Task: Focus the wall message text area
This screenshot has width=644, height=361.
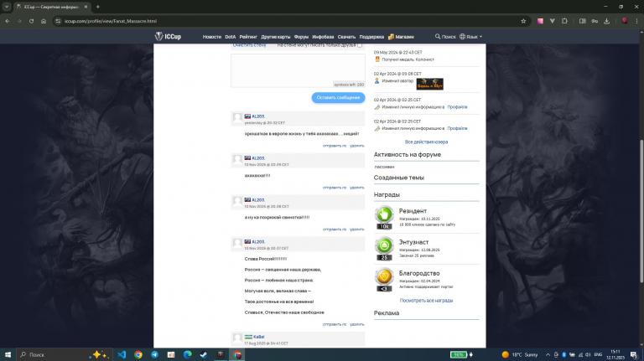Action: tap(298, 70)
